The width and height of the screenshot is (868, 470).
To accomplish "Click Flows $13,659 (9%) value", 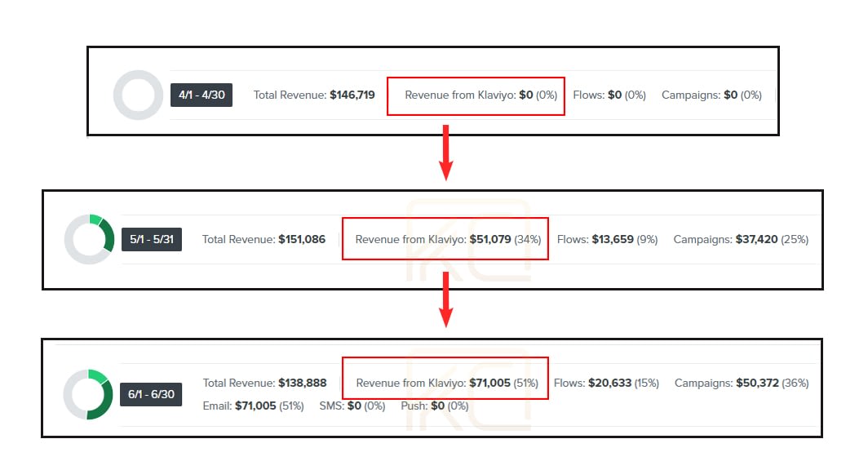I will point(607,239).
